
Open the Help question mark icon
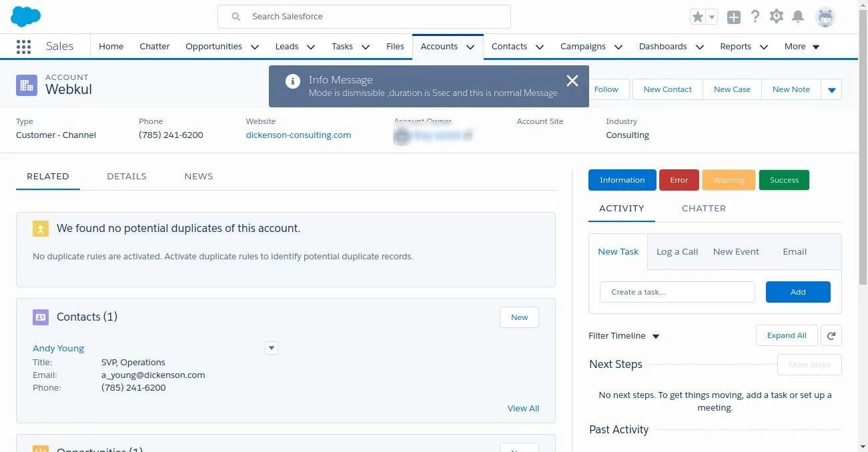(x=755, y=17)
